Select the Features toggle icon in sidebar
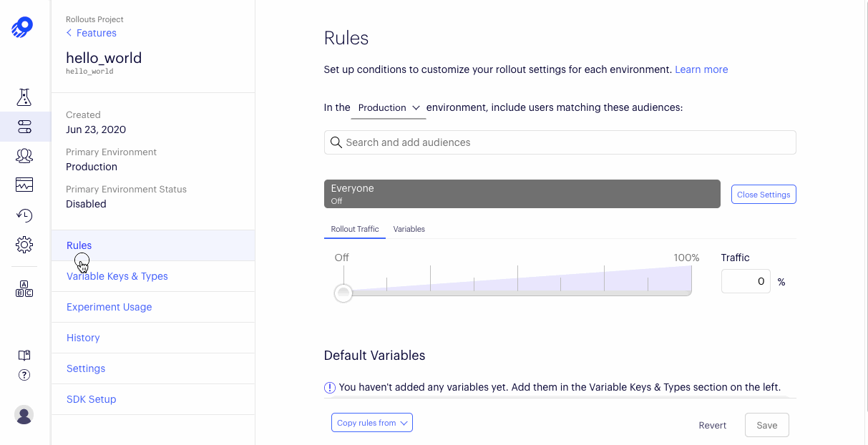 [24, 127]
